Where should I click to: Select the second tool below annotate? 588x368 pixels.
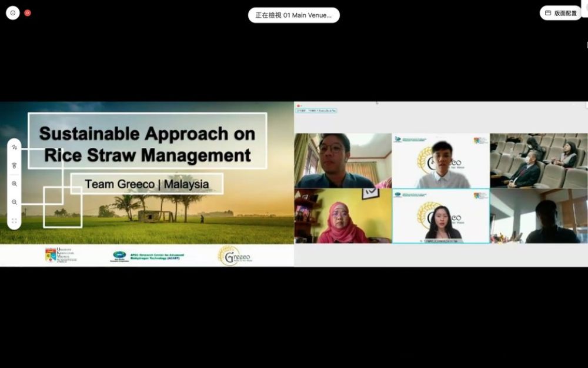14,165
